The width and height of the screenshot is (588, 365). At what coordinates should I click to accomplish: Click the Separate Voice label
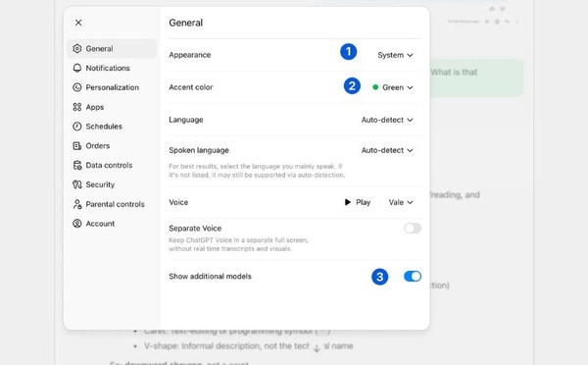pos(195,228)
